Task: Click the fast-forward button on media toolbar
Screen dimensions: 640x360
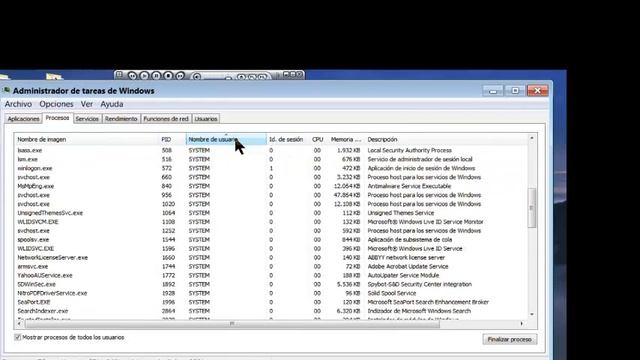Action: point(180,76)
